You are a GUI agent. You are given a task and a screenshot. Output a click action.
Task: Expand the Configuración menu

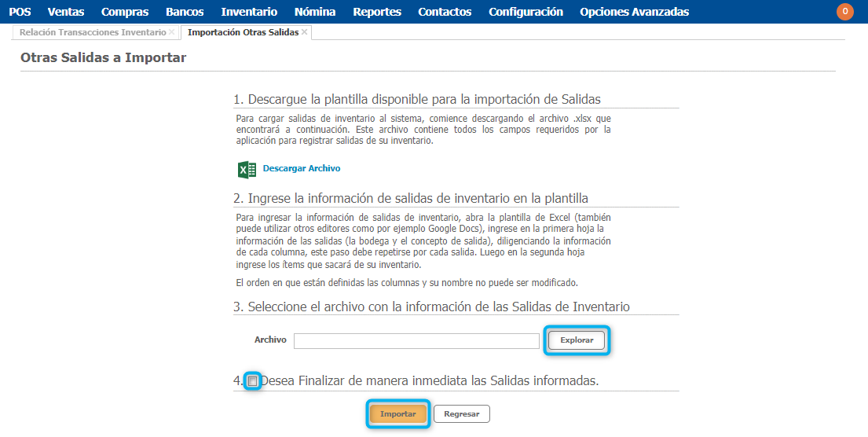(526, 12)
